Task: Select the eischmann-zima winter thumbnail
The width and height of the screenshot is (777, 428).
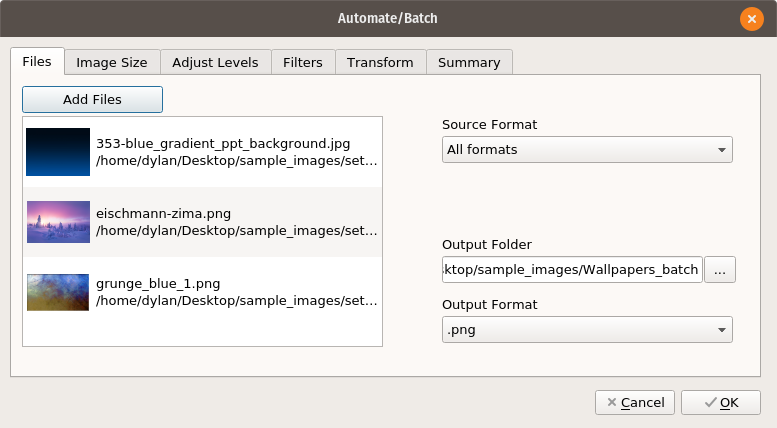Action: tap(58, 222)
